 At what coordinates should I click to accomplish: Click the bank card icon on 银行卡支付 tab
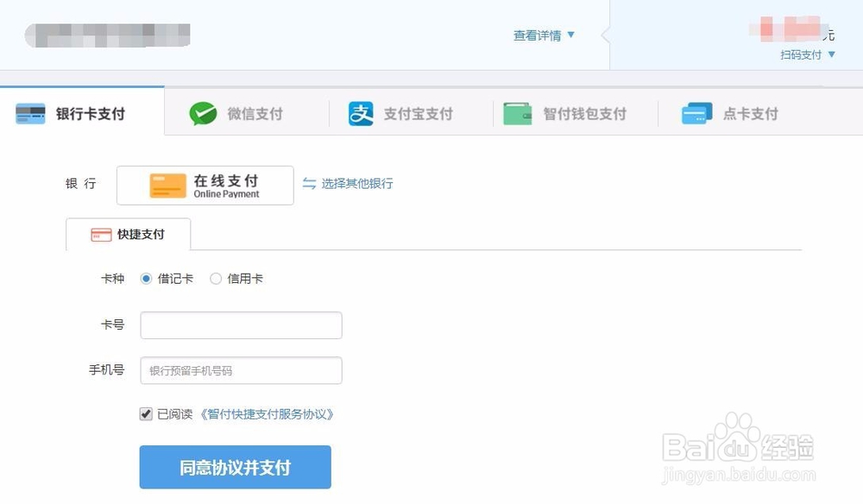pyautogui.click(x=31, y=110)
